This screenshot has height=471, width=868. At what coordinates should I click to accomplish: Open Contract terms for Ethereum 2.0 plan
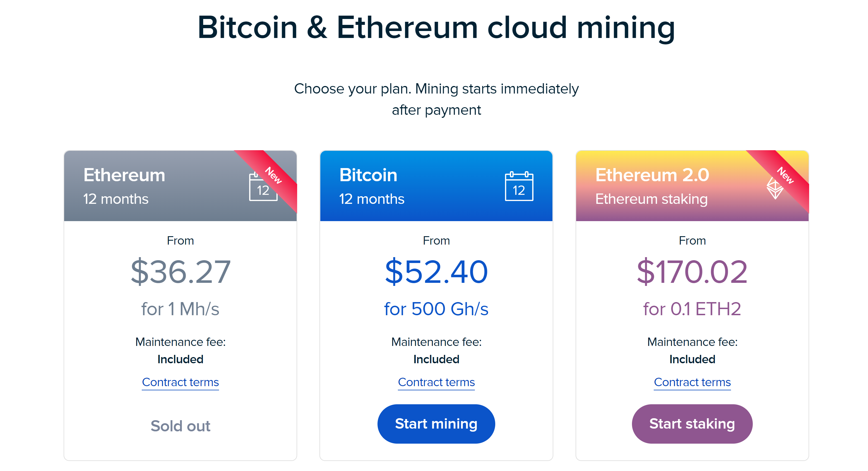pos(692,382)
